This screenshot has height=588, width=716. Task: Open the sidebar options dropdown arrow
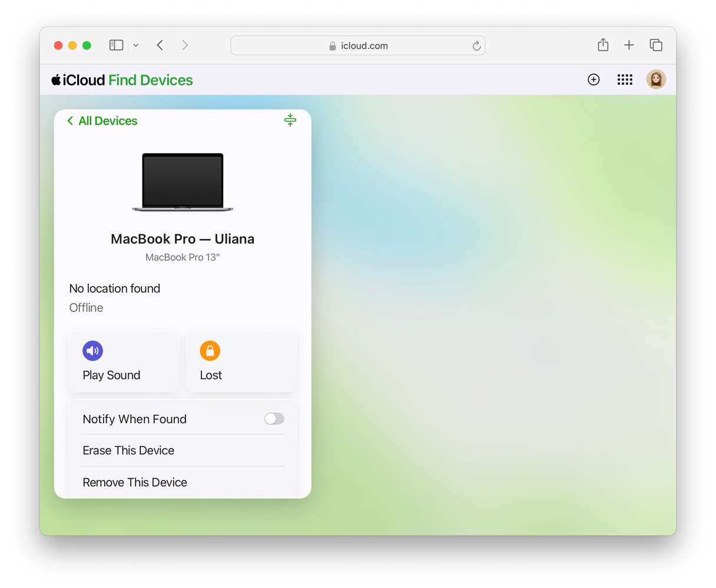(136, 45)
